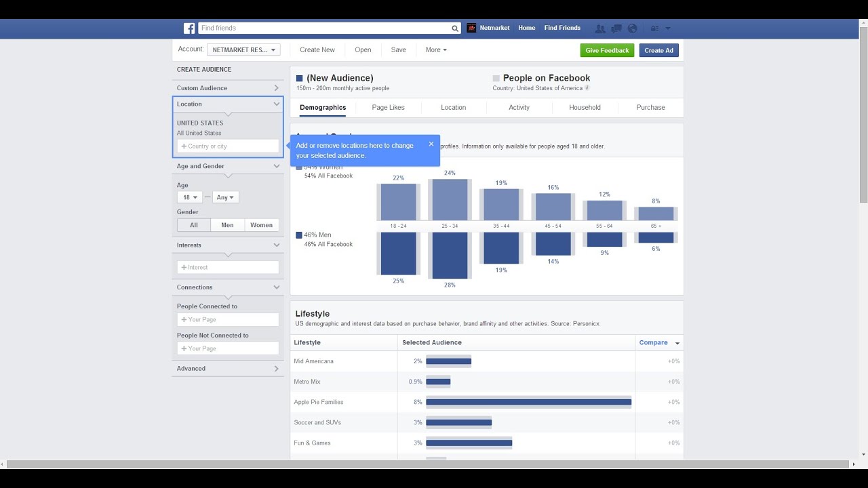Screen dimensions: 868x488
Task: Click the Facebook logo icon
Action: click(x=189, y=28)
